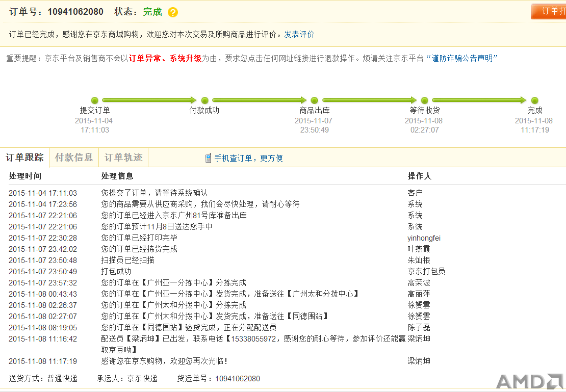
Task: Click the yellow question mark status help icon
Action: click(173, 12)
